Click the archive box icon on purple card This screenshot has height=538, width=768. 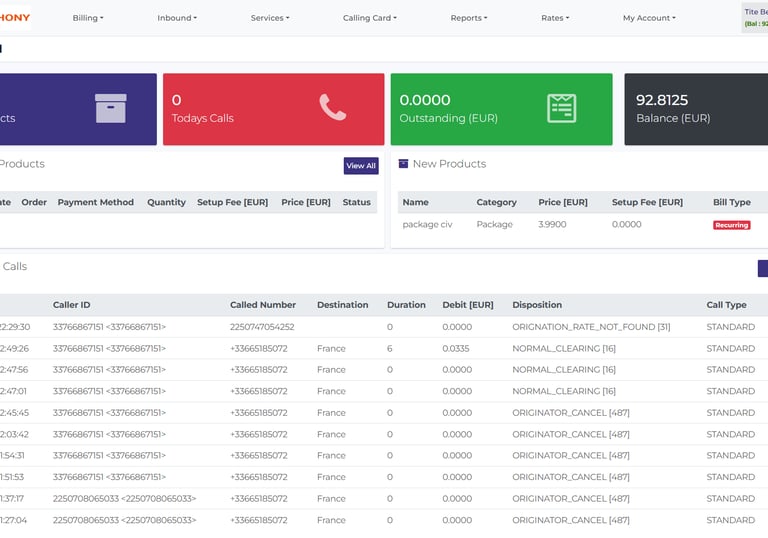point(111,108)
